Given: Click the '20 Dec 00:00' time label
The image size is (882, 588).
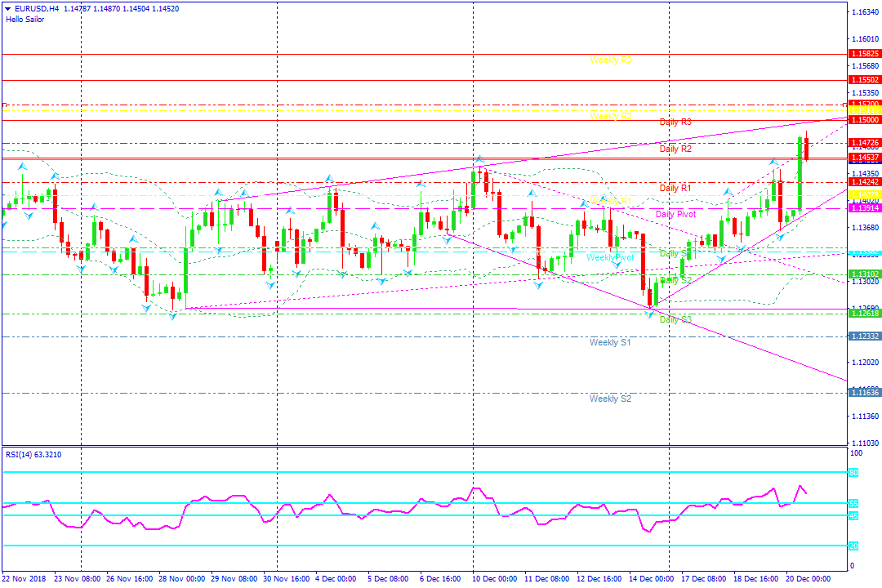Looking at the screenshot, I should pyautogui.click(x=808, y=578).
